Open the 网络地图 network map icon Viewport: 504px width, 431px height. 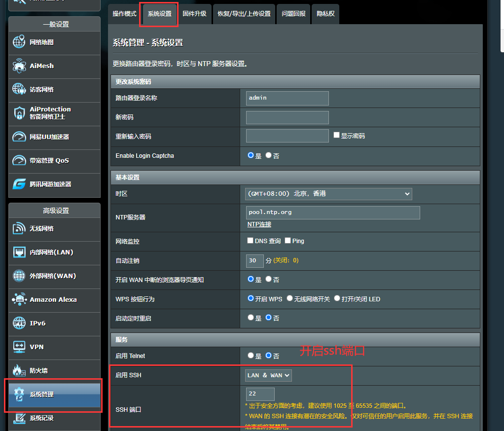19,42
